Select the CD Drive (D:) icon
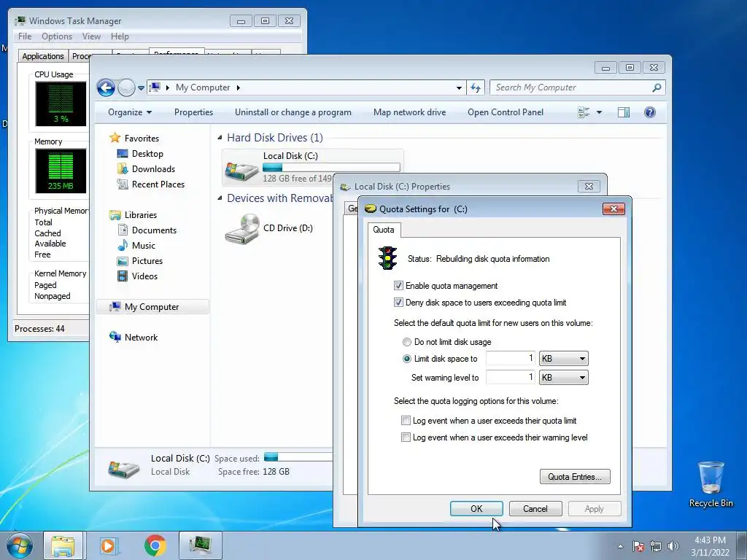The height and width of the screenshot is (560, 747). click(242, 229)
